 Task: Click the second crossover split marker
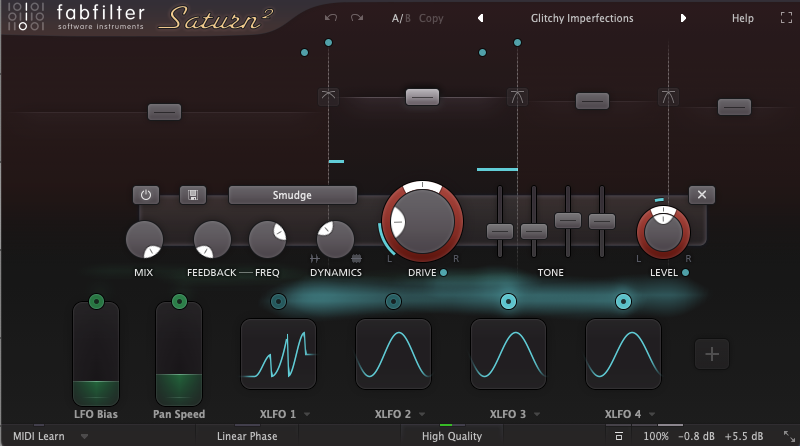517,96
